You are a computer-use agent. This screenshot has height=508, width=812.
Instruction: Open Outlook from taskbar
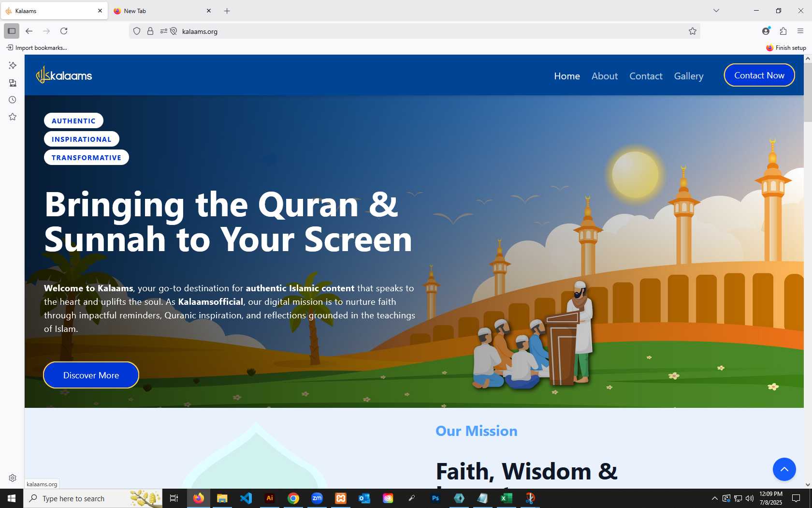(x=364, y=498)
